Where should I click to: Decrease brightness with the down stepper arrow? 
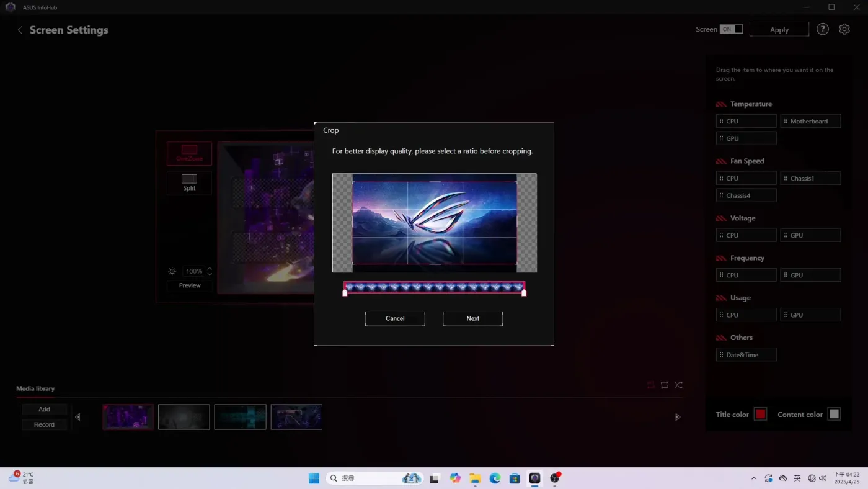(x=210, y=274)
